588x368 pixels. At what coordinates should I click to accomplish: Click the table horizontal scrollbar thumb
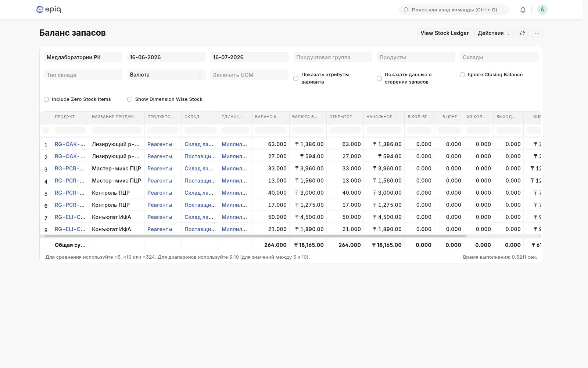(x=255, y=236)
